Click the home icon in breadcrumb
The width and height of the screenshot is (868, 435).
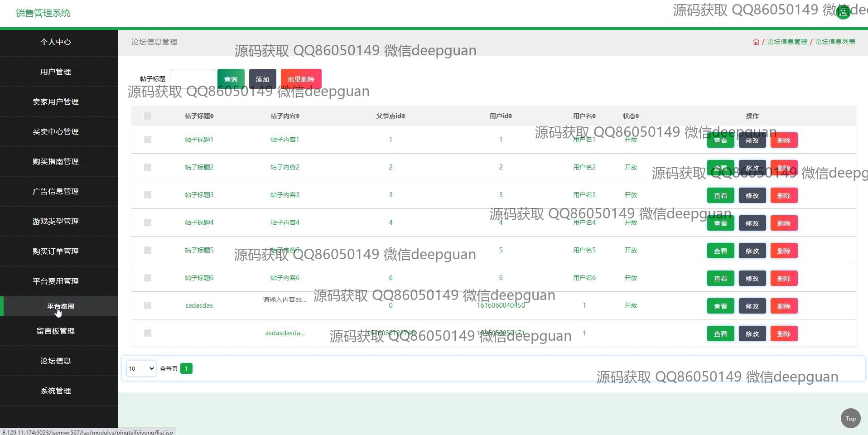pyautogui.click(x=756, y=42)
